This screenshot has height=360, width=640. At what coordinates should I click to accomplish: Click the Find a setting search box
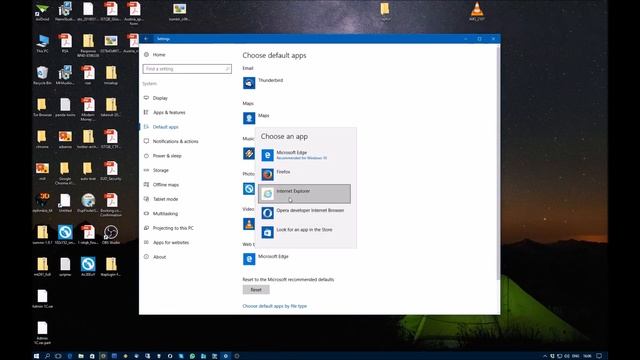coord(187,69)
